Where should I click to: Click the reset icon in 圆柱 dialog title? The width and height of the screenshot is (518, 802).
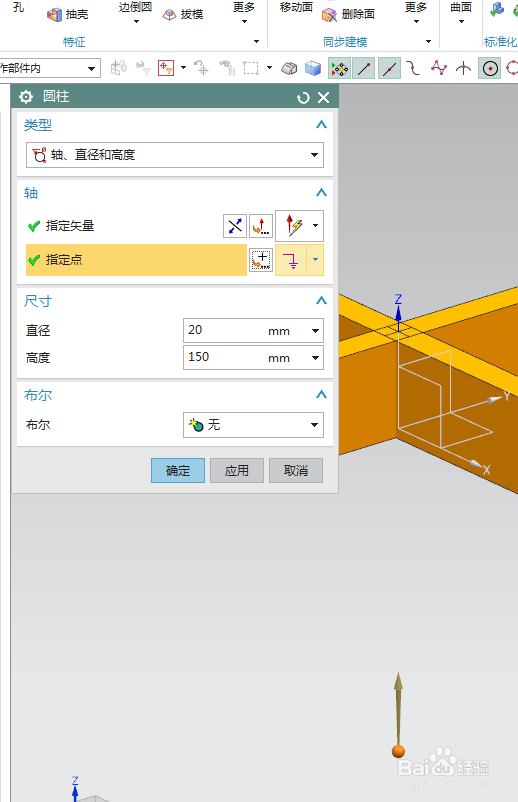pos(303,97)
